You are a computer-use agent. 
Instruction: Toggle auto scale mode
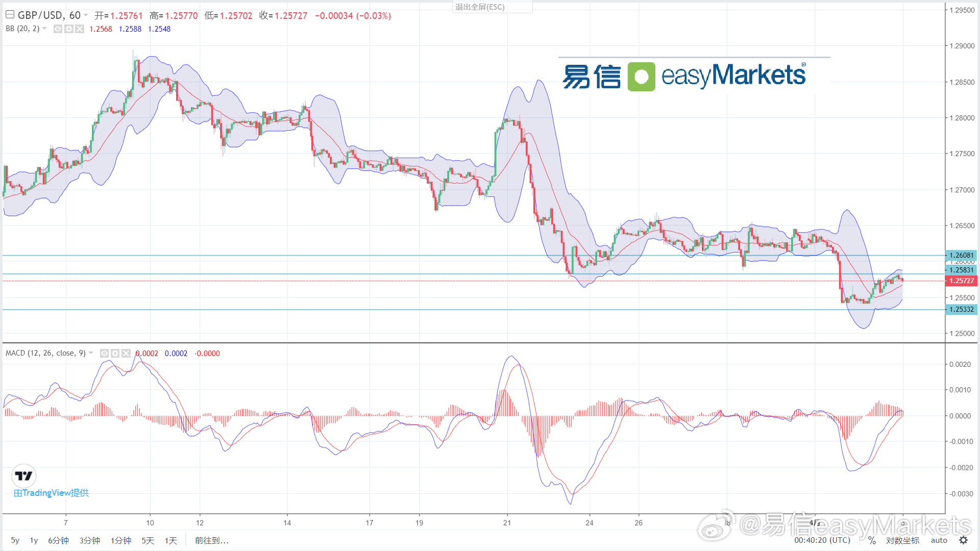pyautogui.click(x=939, y=540)
